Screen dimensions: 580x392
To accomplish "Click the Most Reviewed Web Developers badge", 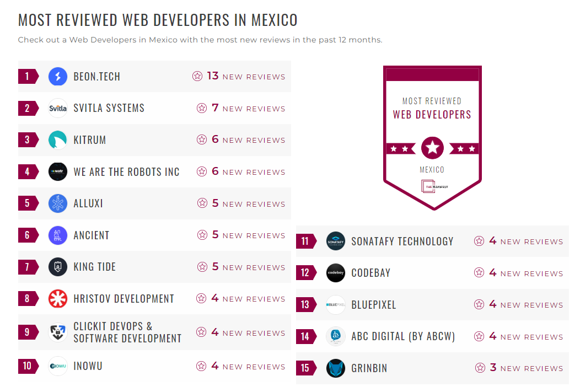I will tap(432, 138).
